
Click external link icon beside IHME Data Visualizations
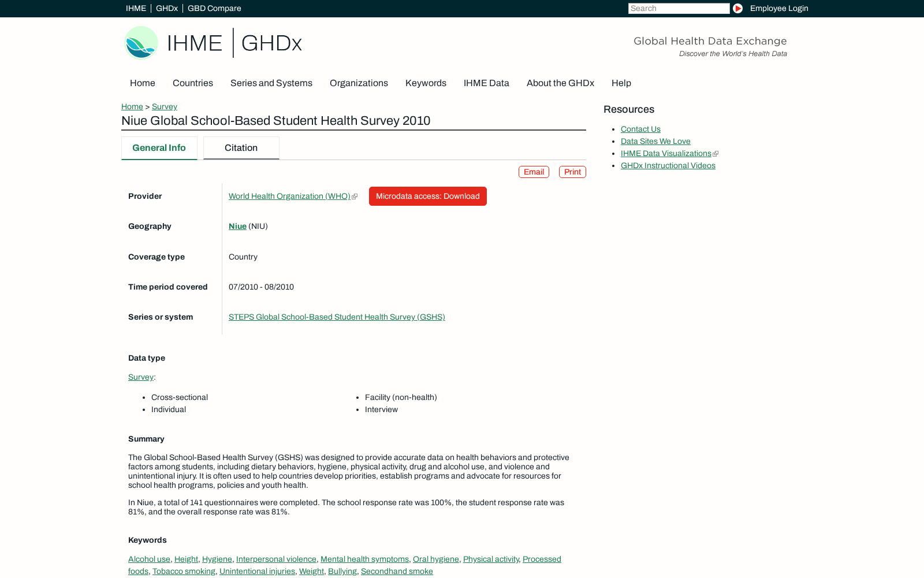point(716,154)
